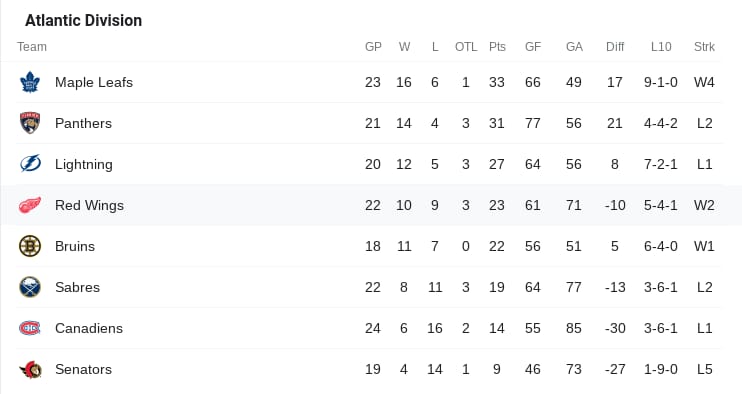This screenshot has width=742, height=394.
Task: Select the Red Wings team name
Action: [x=89, y=205]
